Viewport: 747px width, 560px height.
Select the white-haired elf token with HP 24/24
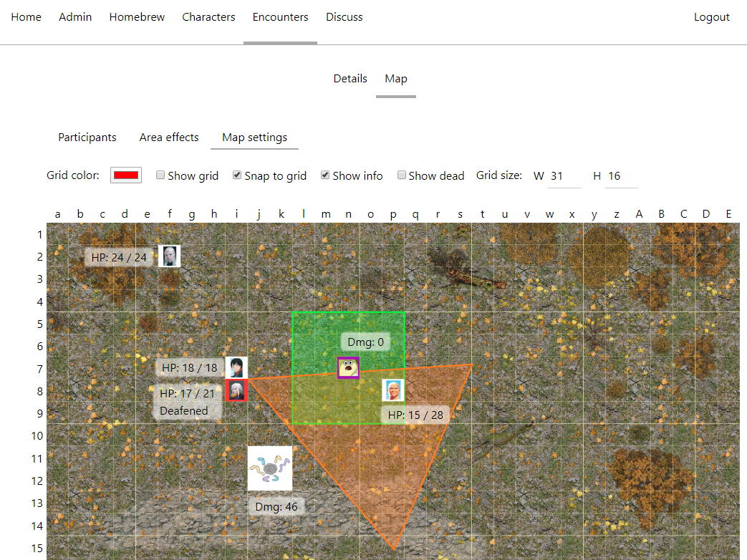[x=169, y=256]
